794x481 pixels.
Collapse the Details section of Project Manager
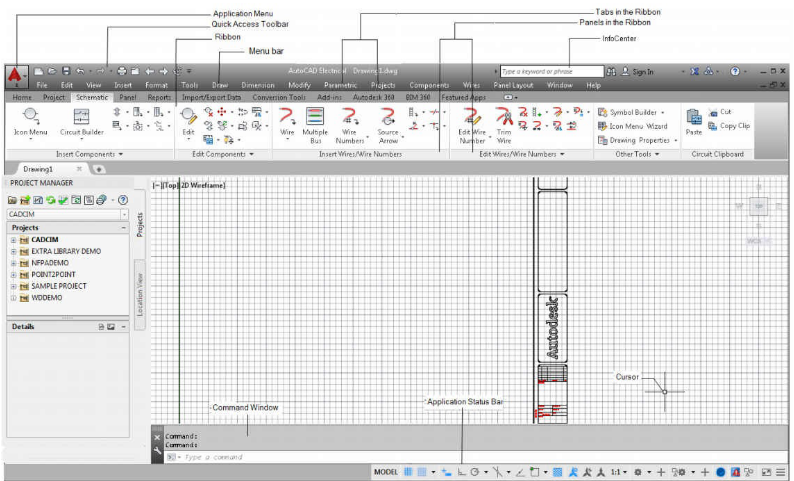tap(124, 327)
